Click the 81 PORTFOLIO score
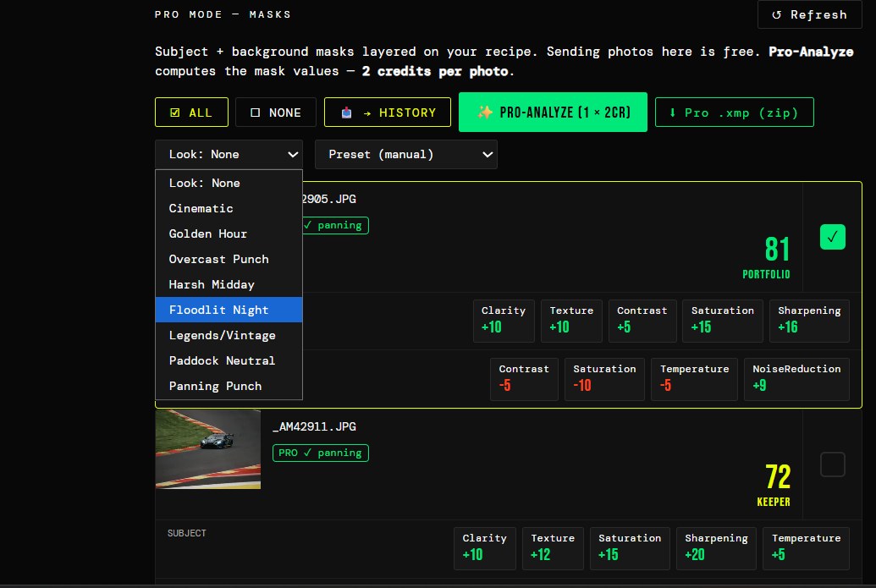 pos(767,257)
